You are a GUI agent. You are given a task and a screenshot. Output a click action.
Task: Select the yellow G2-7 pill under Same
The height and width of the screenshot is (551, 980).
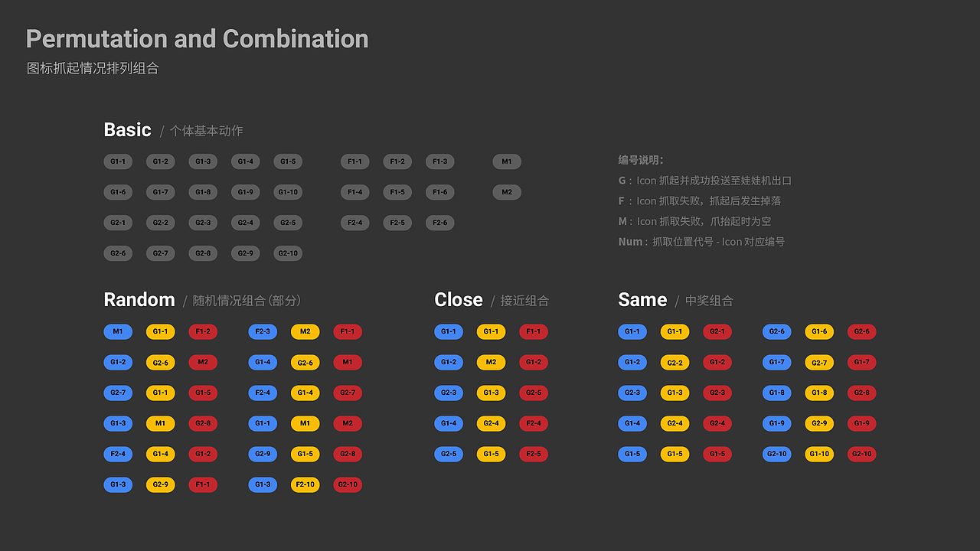pos(819,362)
